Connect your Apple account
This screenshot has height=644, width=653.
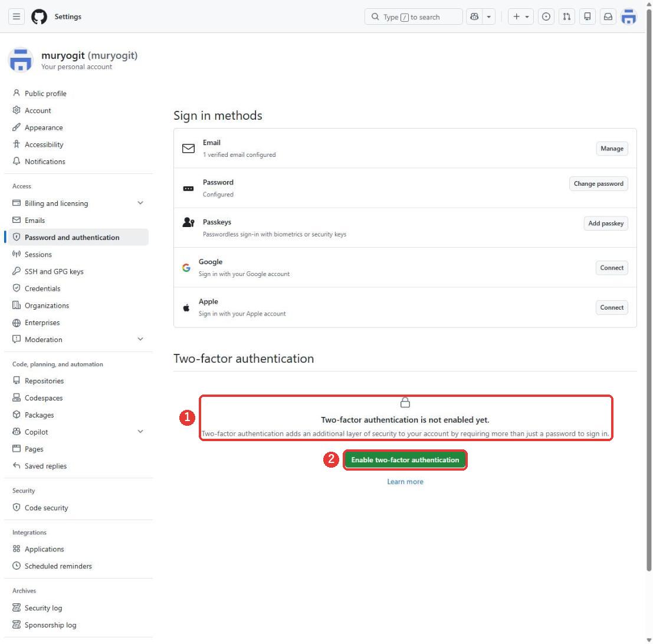click(x=612, y=308)
